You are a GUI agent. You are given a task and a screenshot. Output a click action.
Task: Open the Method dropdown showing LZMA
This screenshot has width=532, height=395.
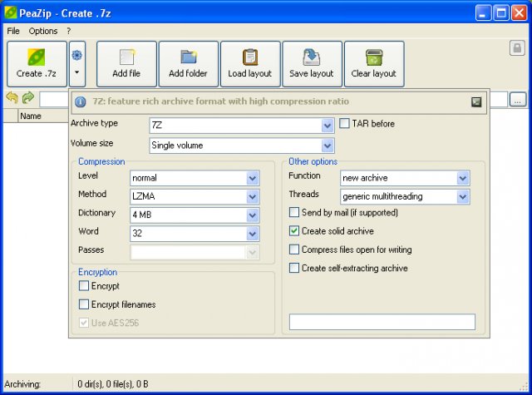(253, 197)
